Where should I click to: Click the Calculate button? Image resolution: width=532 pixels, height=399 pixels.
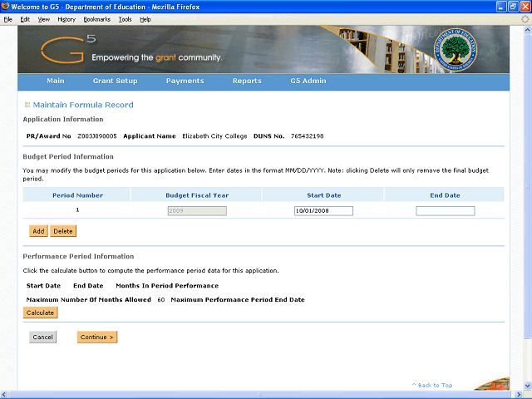pyautogui.click(x=40, y=313)
